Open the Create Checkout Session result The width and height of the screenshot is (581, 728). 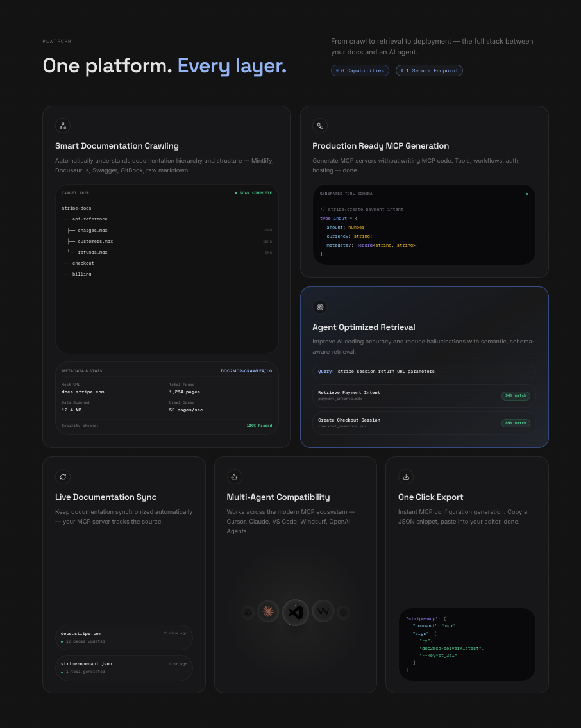tap(424, 423)
